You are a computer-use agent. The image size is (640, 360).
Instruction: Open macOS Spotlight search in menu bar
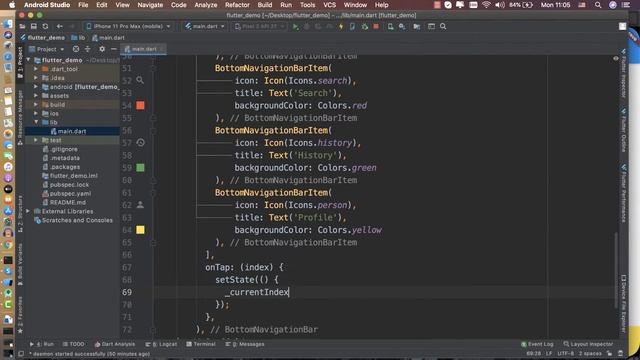(598, 5)
